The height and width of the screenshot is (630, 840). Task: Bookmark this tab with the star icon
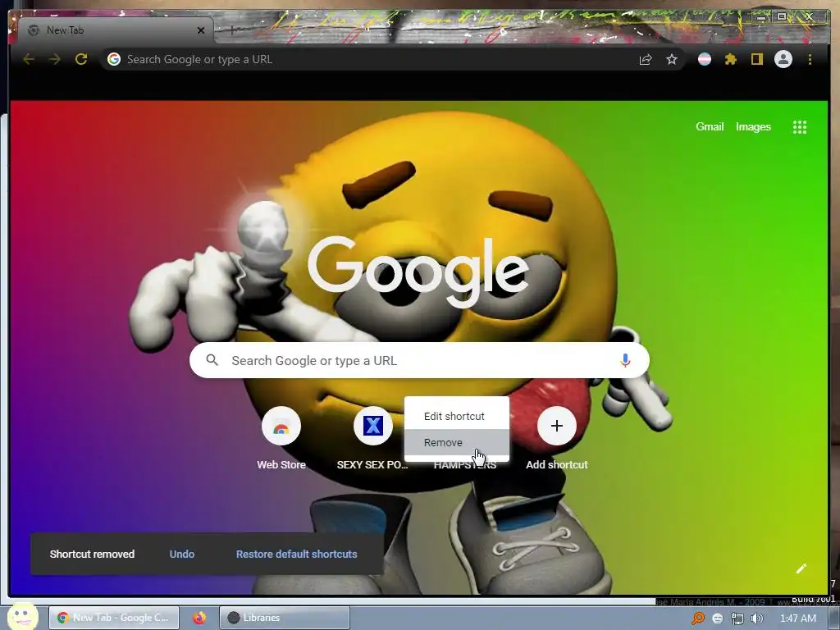[x=672, y=59]
